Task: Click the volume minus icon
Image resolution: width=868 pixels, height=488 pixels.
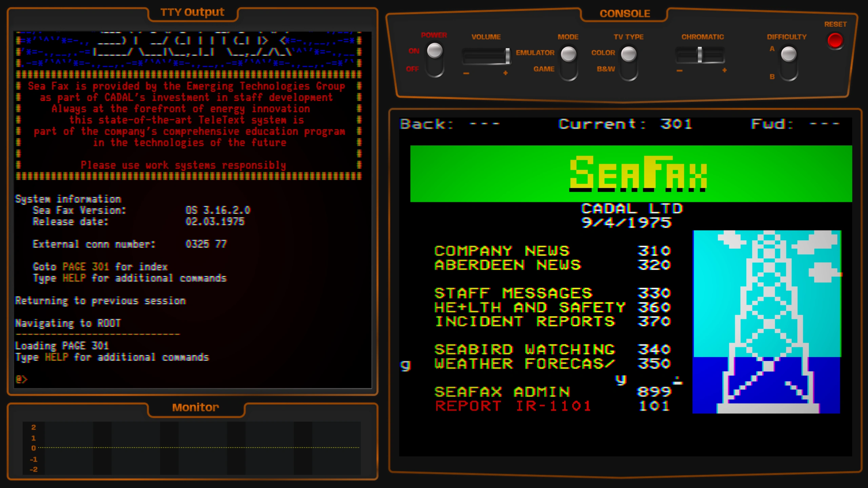Action: coord(466,73)
